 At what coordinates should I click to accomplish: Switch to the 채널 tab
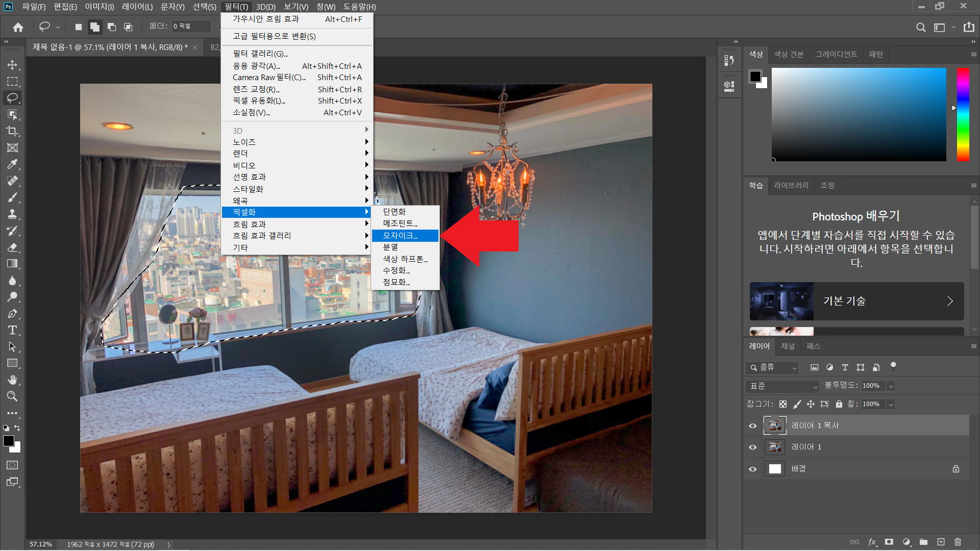pos(788,346)
